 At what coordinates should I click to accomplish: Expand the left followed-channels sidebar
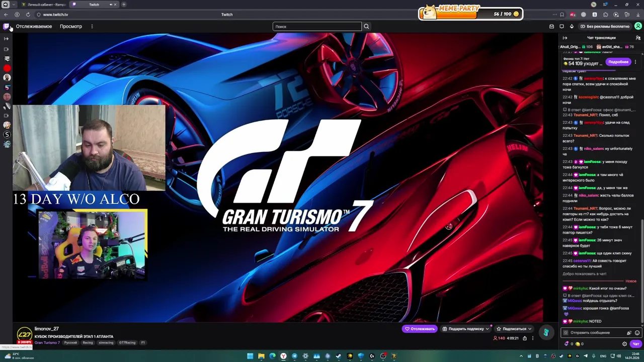tap(6, 39)
